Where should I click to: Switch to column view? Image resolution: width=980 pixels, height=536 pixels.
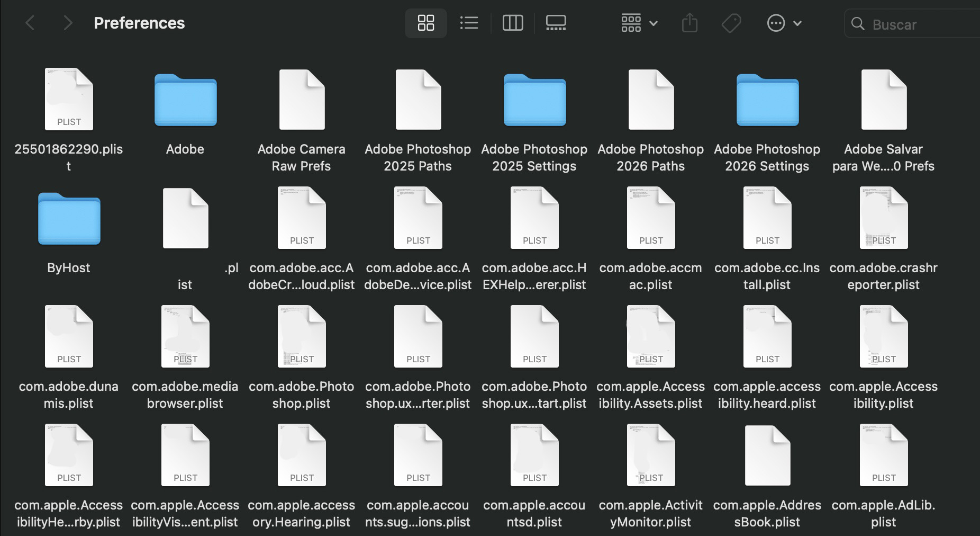pyautogui.click(x=512, y=23)
